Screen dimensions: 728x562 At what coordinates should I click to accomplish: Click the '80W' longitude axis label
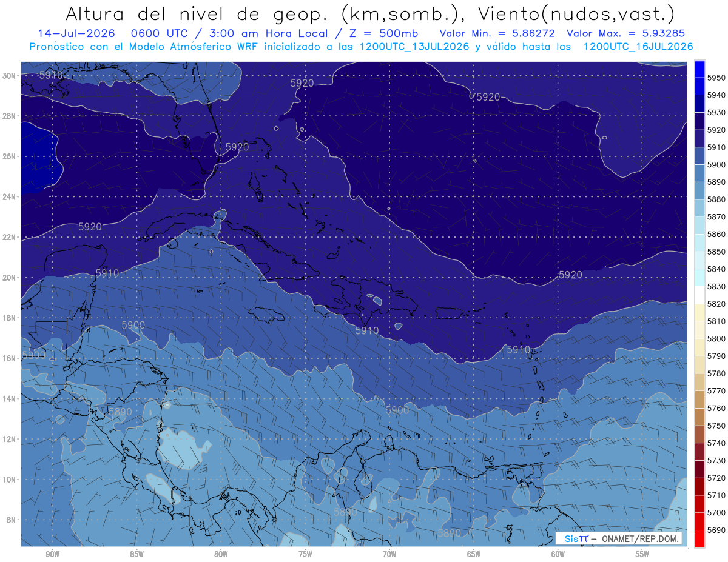click(x=221, y=554)
